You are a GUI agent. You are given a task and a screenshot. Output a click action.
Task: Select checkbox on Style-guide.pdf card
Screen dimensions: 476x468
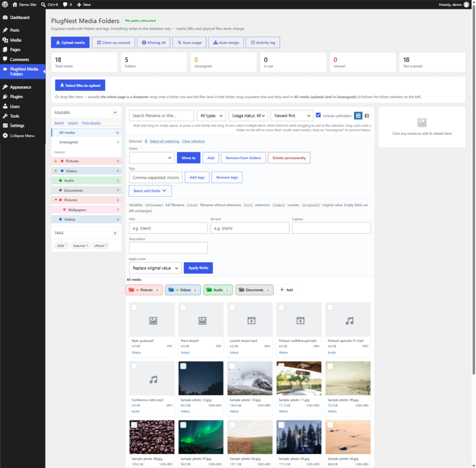(134, 307)
